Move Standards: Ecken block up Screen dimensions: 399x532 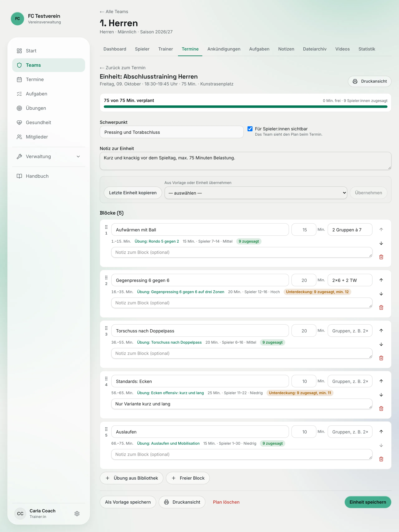pyautogui.click(x=381, y=381)
